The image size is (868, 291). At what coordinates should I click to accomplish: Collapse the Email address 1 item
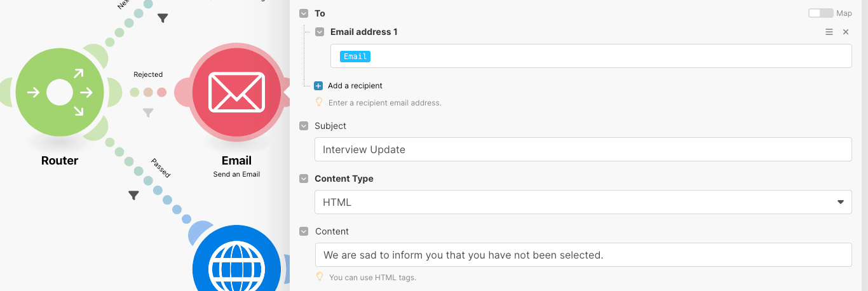pos(319,32)
